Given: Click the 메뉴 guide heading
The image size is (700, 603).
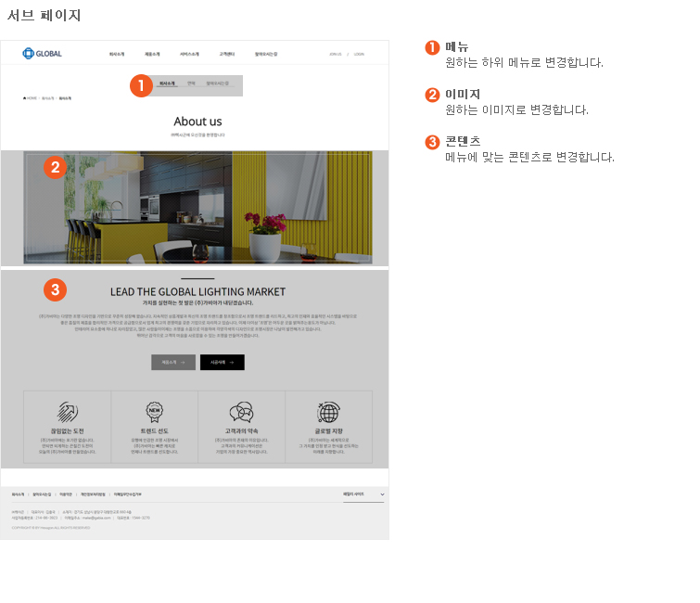Looking at the screenshot, I should (x=457, y=47).
